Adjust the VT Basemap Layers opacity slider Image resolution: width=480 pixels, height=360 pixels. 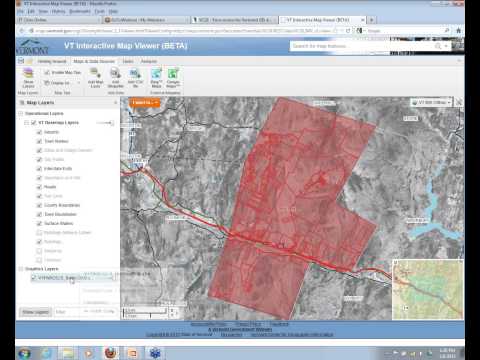105,123
